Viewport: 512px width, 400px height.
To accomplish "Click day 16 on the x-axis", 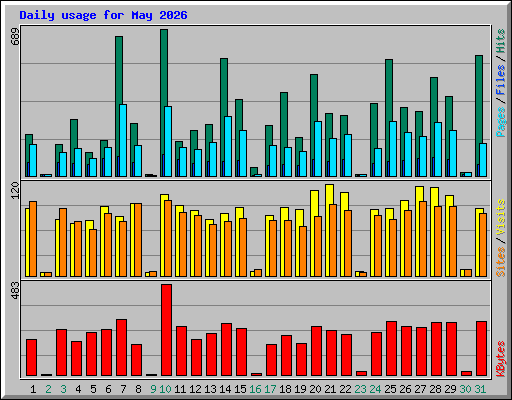I will [x=255, y=389].
